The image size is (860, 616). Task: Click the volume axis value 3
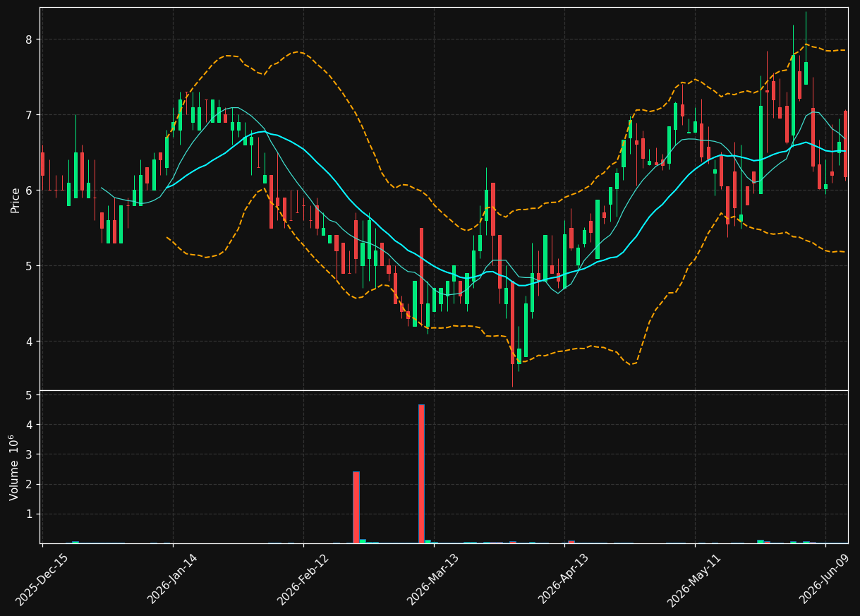tap(30, 454)
